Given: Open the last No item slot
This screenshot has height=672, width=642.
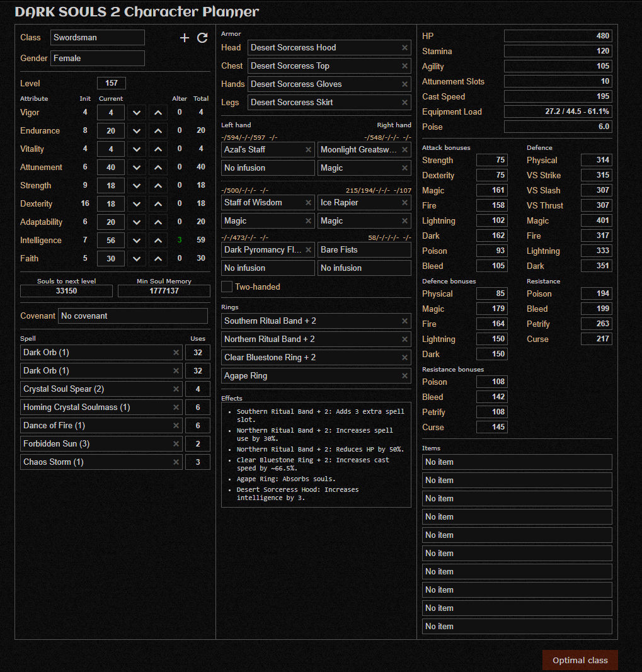Looking at the screenshot, I should pos(517,627).
